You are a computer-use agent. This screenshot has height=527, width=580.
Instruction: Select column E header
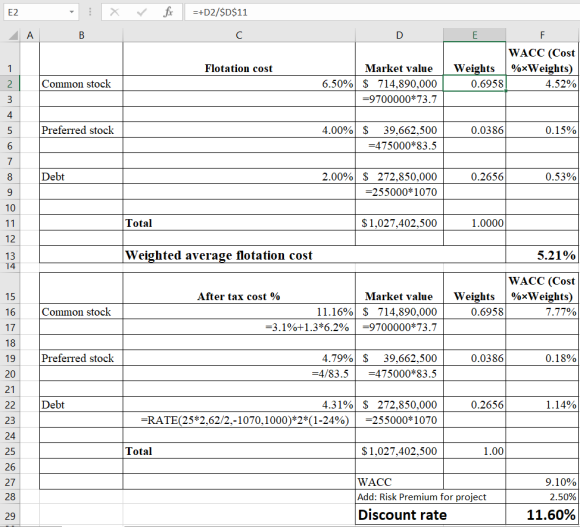(474, 35)
